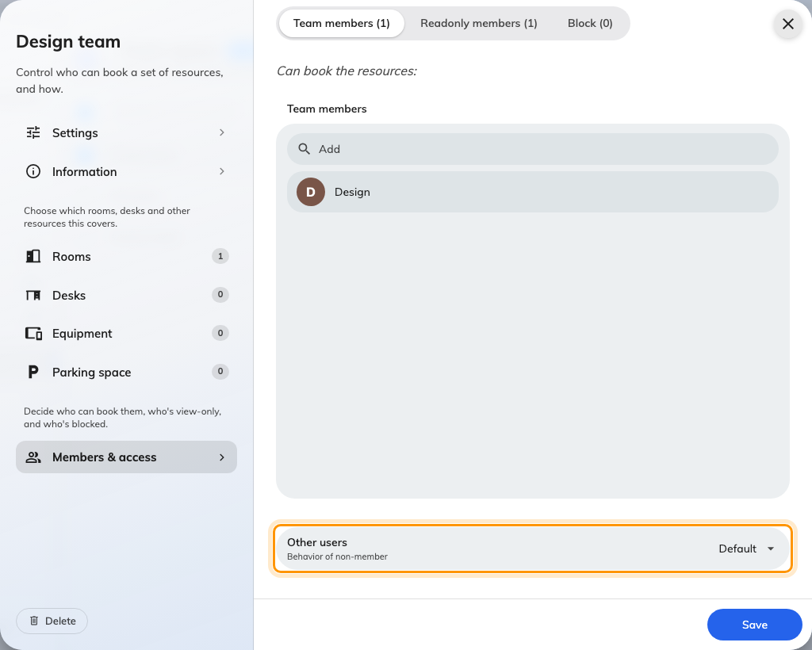Image resolution: width=812 pixels, height=650 pixels.
Task: Click the 'Behavior of non-member' text
Action: pyautogui.click(x=337, y=556)
